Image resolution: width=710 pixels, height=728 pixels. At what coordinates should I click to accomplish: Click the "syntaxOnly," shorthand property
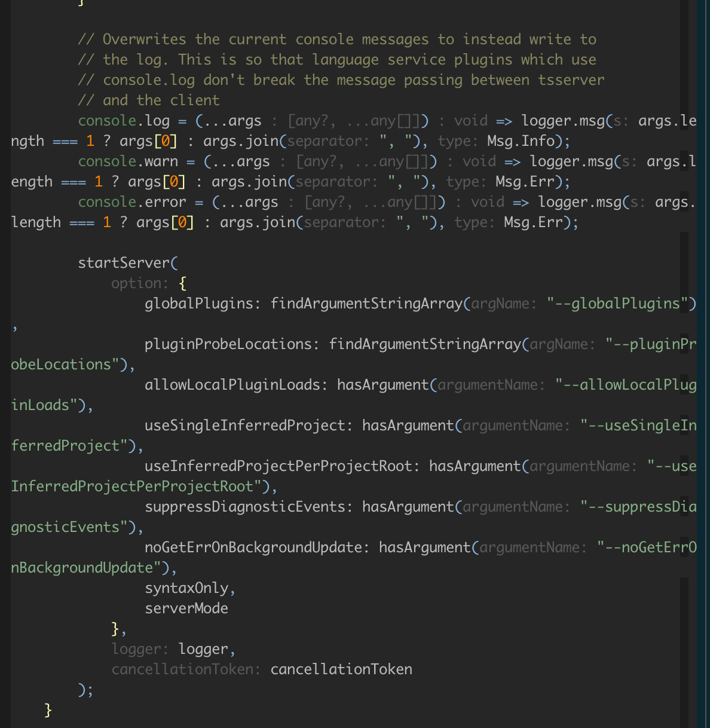(190, 588)
